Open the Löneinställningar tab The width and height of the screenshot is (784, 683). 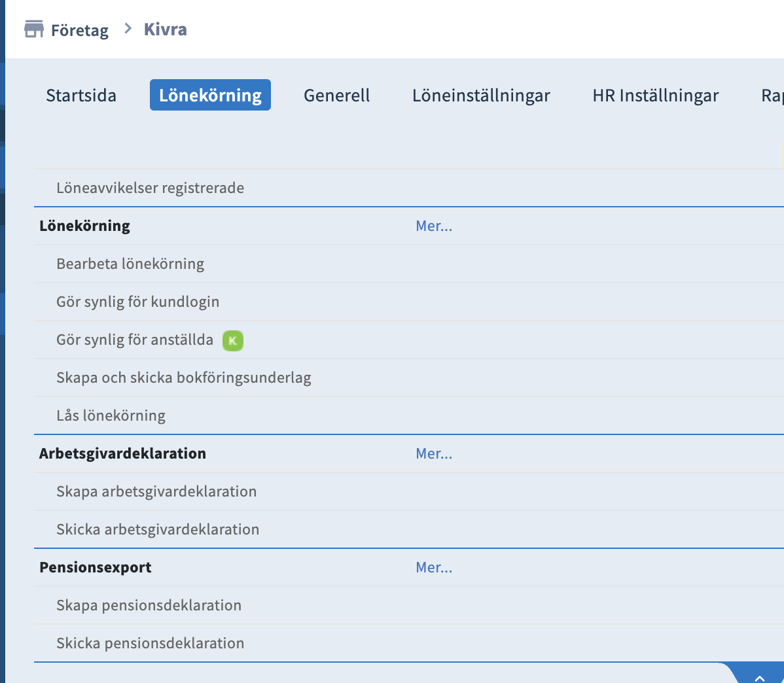[481, 96]
